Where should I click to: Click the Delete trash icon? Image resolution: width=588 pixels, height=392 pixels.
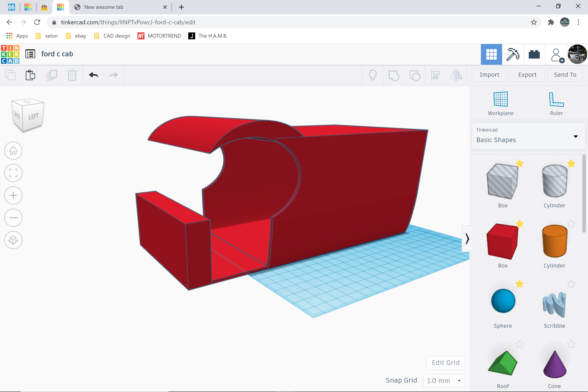click(72, 75)
